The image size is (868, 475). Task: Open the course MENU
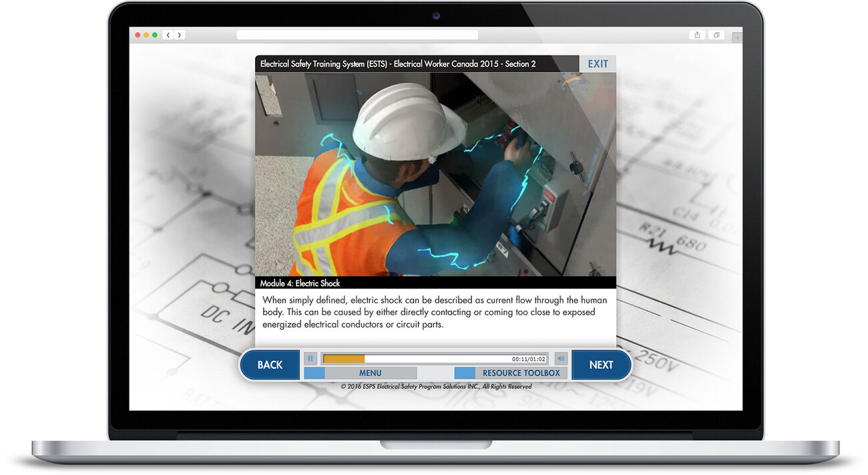pyautogui.click(x=361, y=373)
